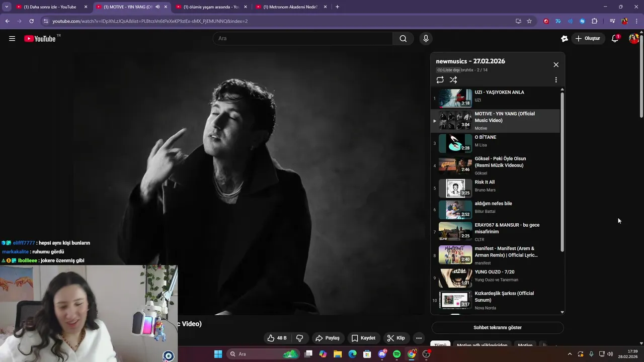
Task: Open the playlist three-dot options menu
Action: 556,80
